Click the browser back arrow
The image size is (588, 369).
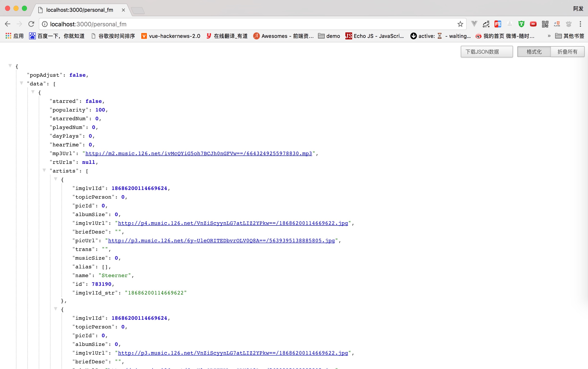point(8,24)
